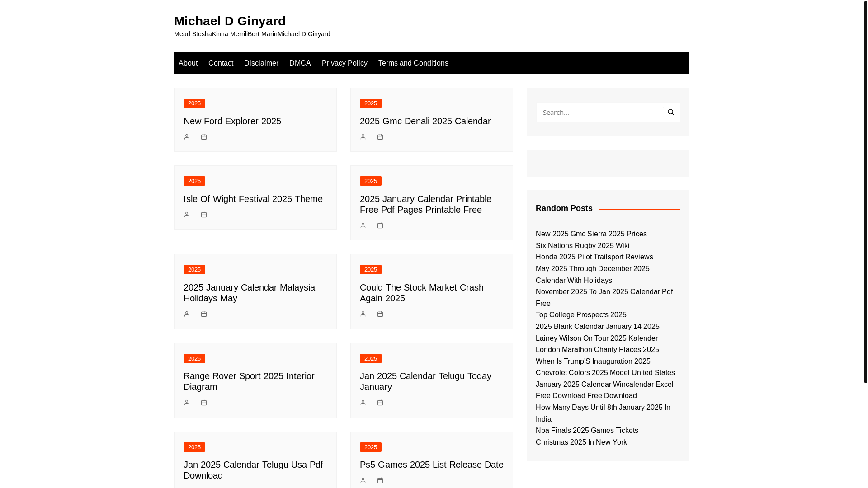
Task: Open New 2025 Gmc Sierra 2025 Prices
Action: (x=591, y=234)
